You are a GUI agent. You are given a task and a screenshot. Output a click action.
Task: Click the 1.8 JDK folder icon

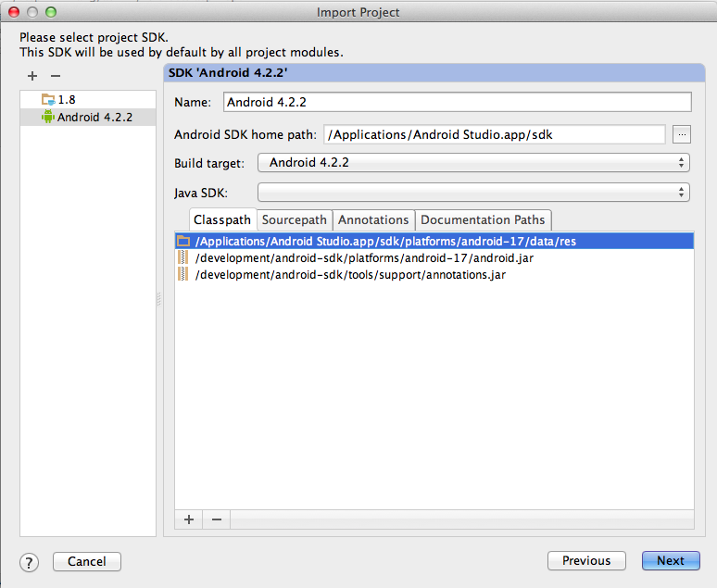48,99
